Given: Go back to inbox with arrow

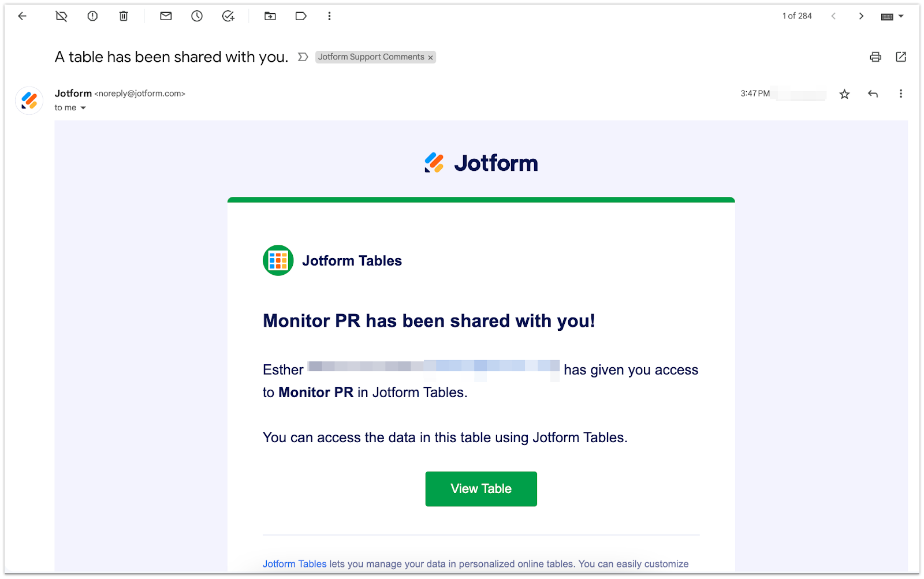Looking at the screenshot, I should [23, 16].
